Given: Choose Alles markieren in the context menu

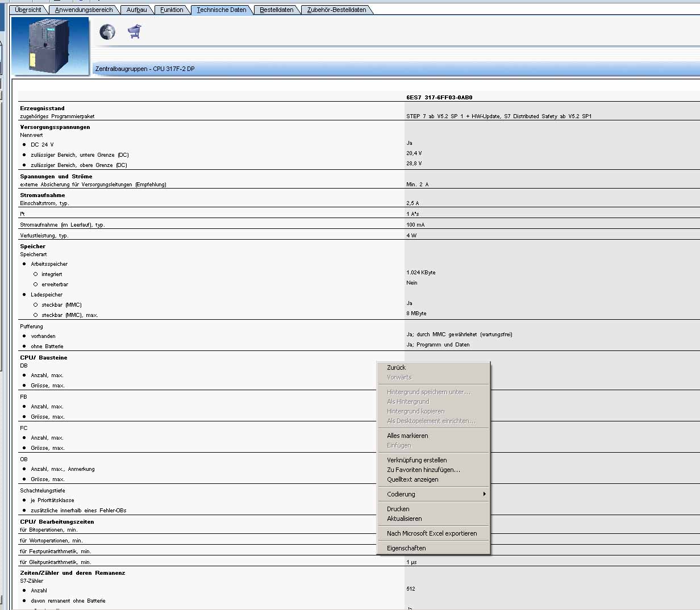Looking at the screenshot, I should click(x=434, y=436).
